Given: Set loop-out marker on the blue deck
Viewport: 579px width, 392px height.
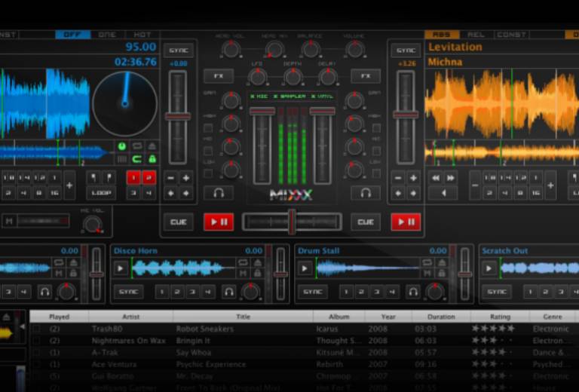Looking at the screenshot, I should tap(109, 178).
